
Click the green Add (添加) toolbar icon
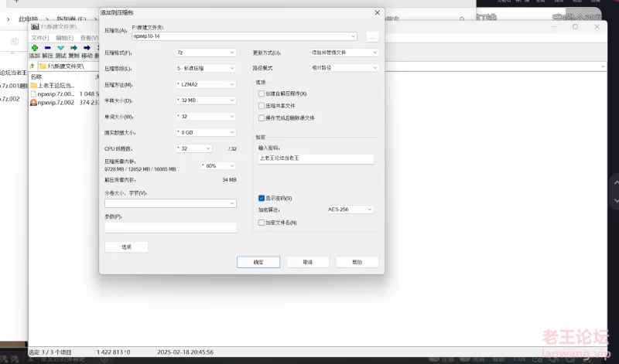(x=35, y=48)
